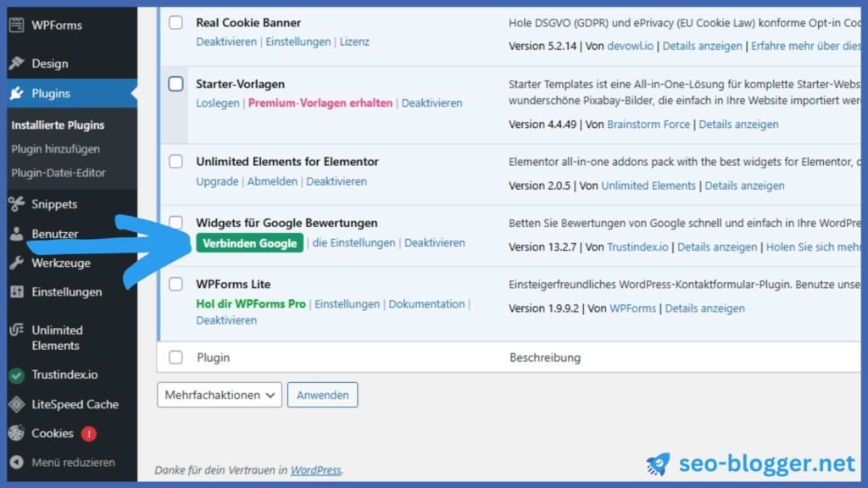
Task: Click the Einstellungen sidebar icon
Action: point(19,292)
